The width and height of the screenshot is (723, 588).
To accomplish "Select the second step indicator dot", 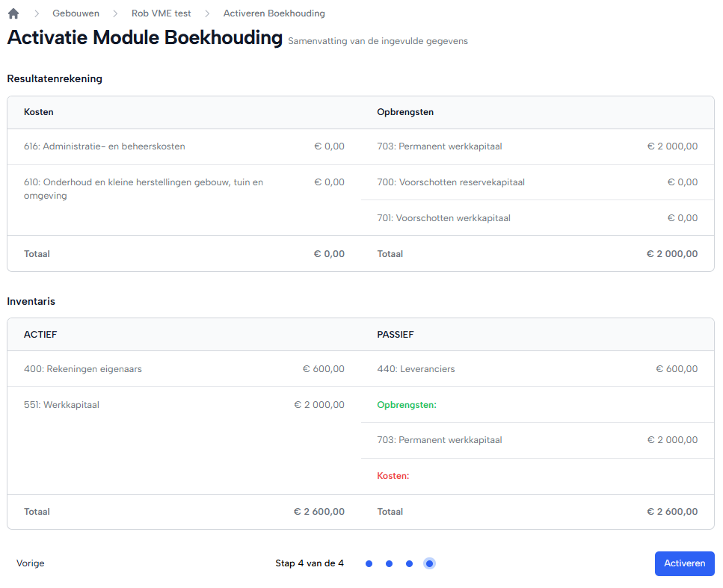I will 389,563.
